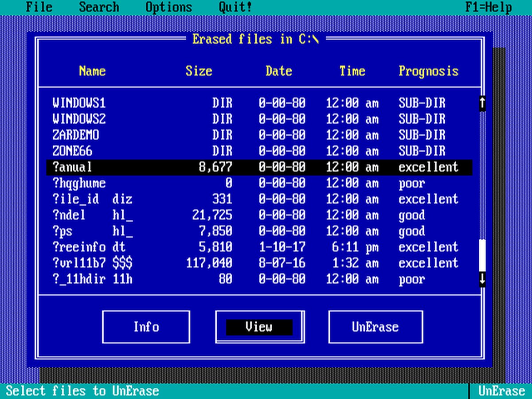
Task: Select the ?vrl11b7 $$$ file row
Action: (x=259, y=263)
